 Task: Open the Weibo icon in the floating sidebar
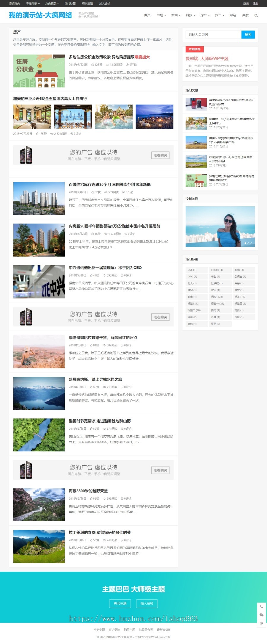pos(261,623)
